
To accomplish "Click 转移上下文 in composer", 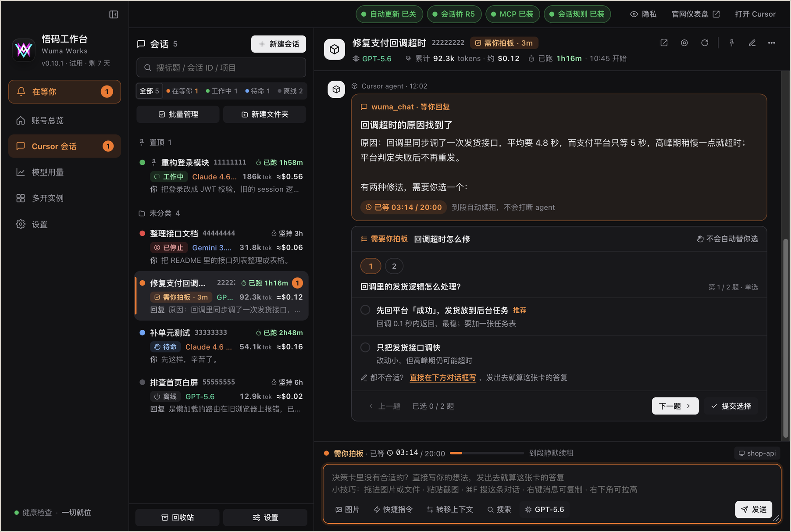I will pos(450,510).
